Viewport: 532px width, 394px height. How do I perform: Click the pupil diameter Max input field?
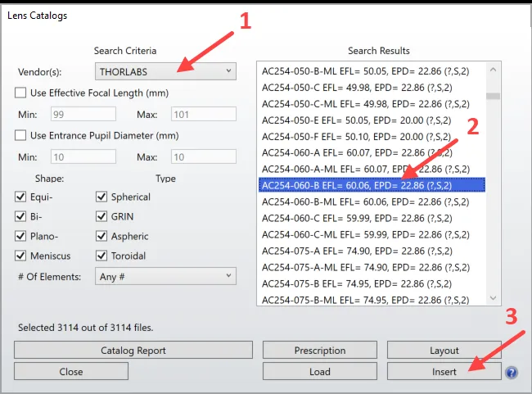(x=203, y=156)
